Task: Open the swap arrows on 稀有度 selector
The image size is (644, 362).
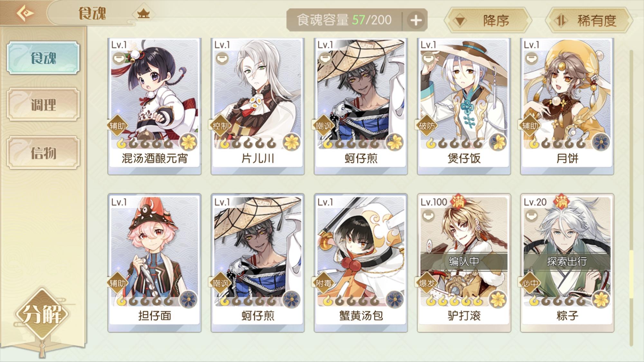Action: tap(561, 21)
